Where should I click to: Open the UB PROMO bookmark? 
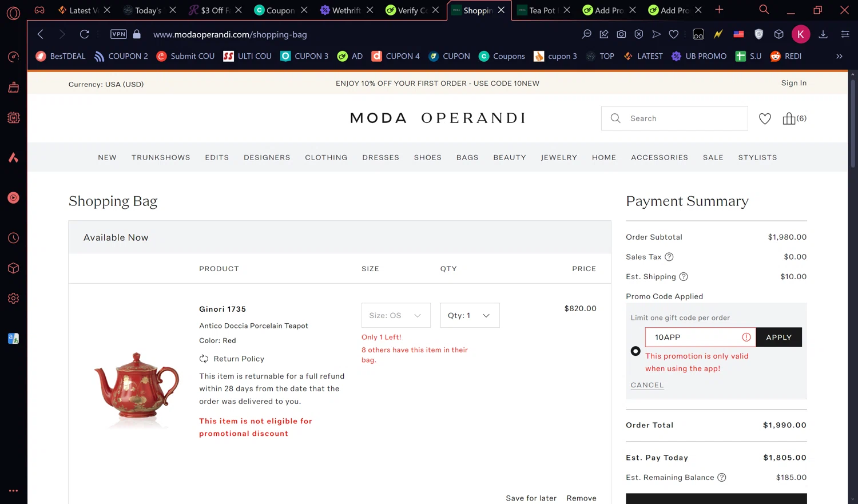point(698,56)
